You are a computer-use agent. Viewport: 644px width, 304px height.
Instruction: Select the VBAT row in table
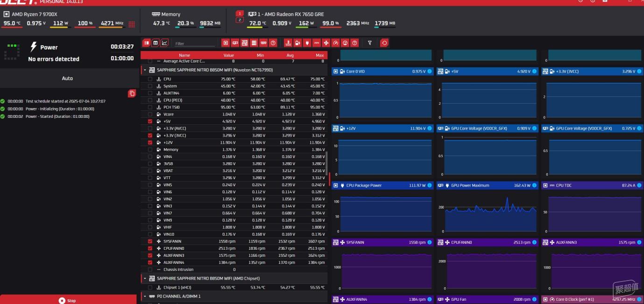[x=234, y=171]
